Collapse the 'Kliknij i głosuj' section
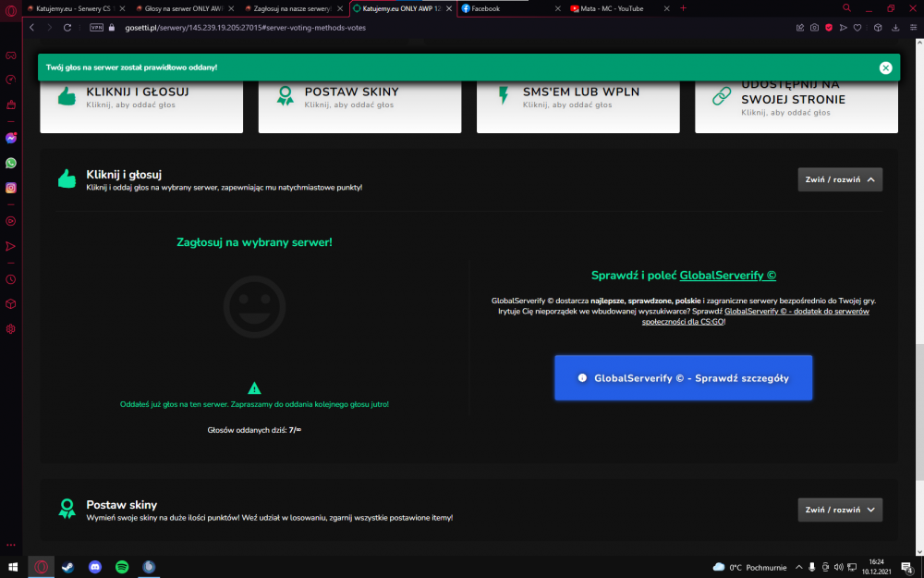 coord(840,179)
